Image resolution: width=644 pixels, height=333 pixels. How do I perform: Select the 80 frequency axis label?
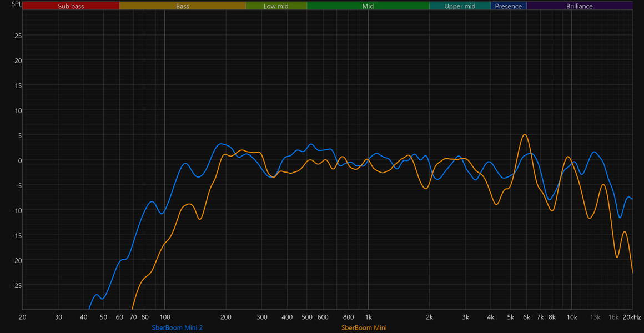145,317
